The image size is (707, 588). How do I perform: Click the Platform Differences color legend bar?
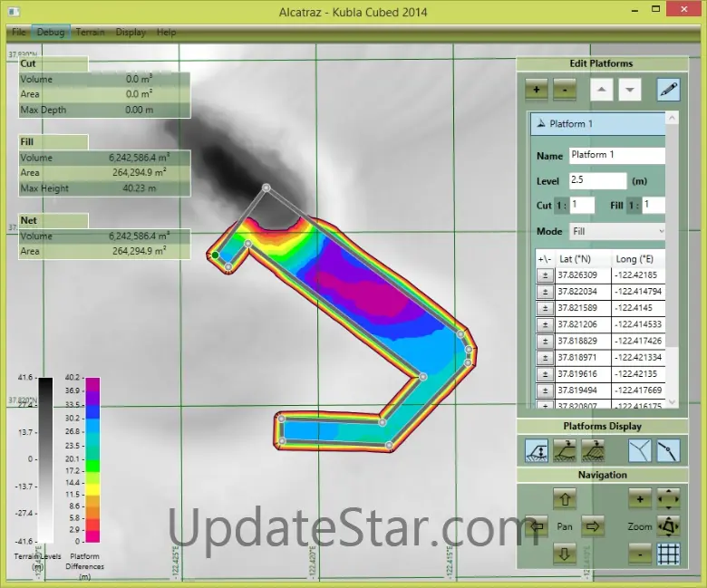pos(92,459)
